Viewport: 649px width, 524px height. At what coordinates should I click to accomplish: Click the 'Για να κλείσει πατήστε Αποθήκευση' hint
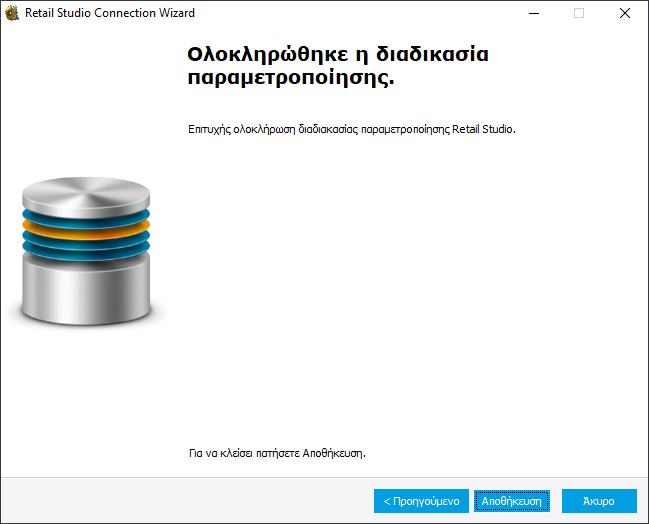[277, 453]
